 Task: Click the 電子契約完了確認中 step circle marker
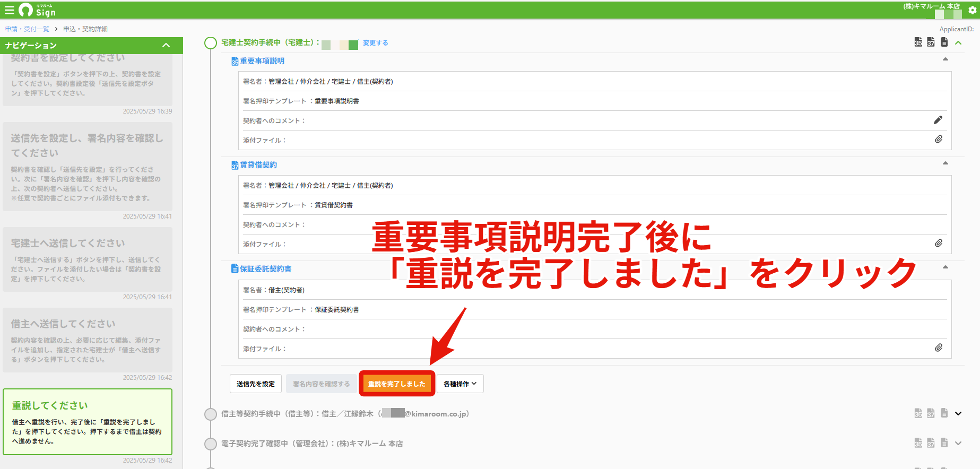click(211, 444)
